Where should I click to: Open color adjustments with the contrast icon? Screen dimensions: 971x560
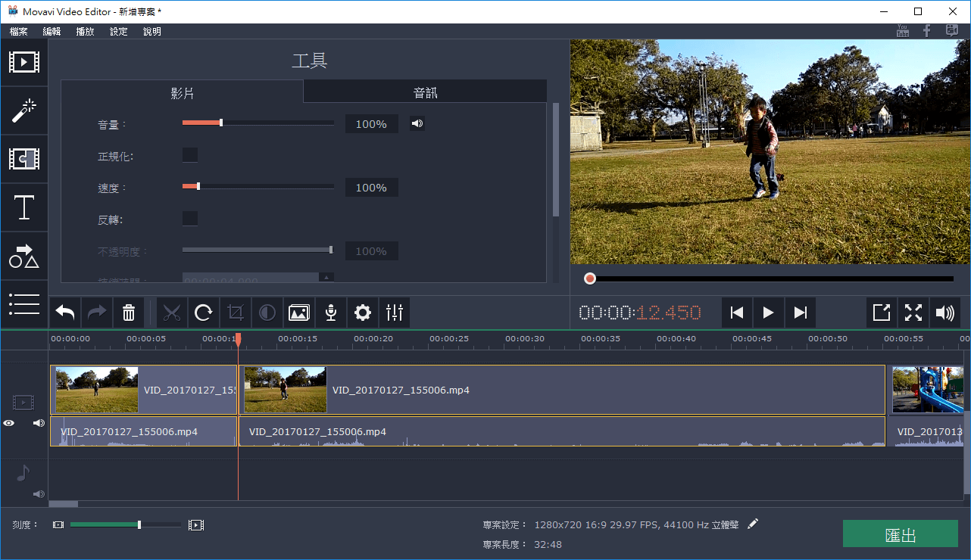coord(267,313)
